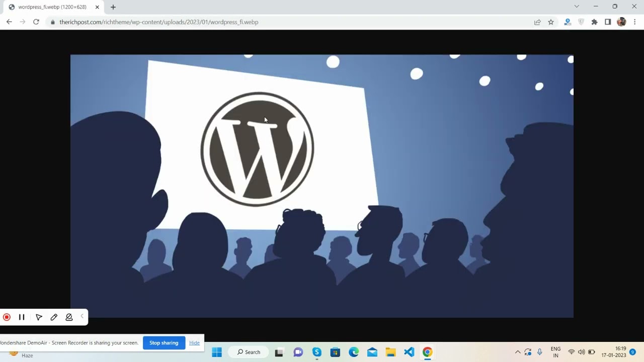Reload the current page
Screen dimensions: 644x362
[36, 22]
